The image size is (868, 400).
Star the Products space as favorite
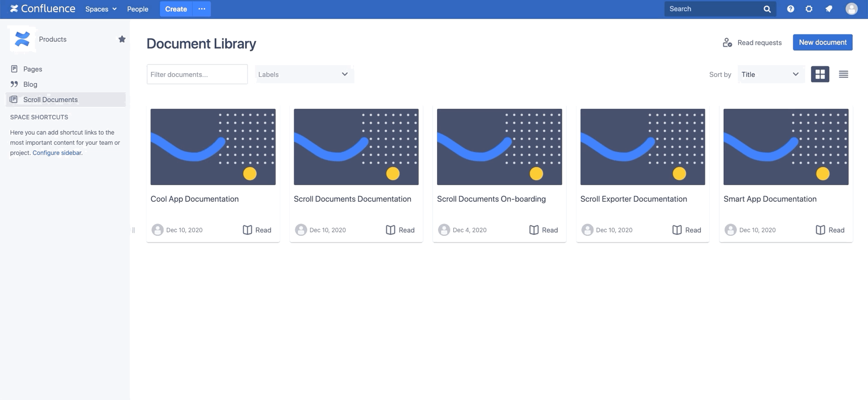click(x=122, y=39)
